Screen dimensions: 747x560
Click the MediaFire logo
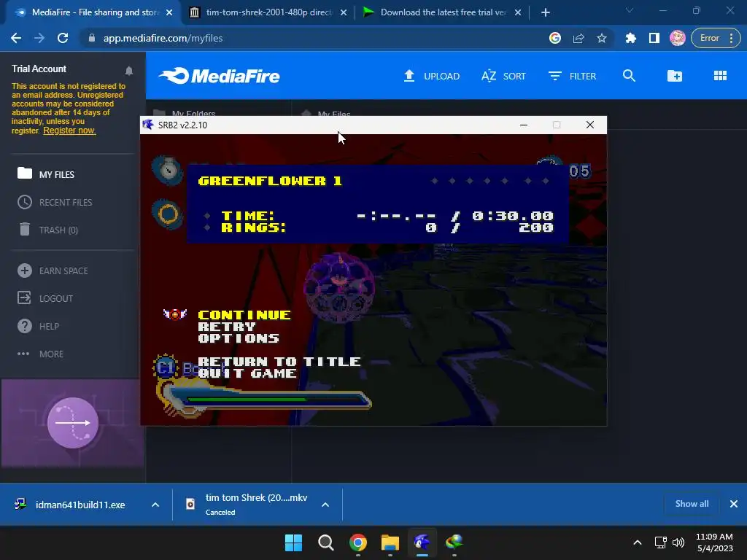tap(219, 76)
